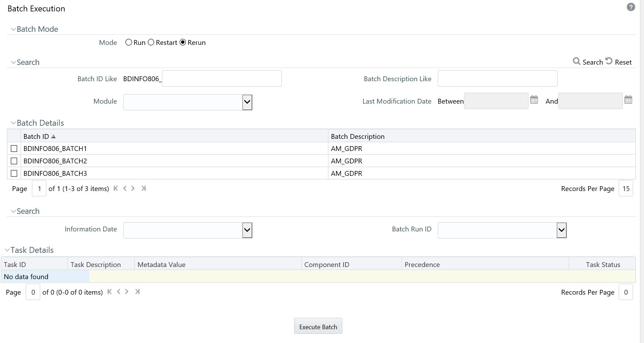This screenshot has width=644, height=343.
Task: Tick the BDINFO806_BATCH3 row checkbox
Action: coord(14,173)
